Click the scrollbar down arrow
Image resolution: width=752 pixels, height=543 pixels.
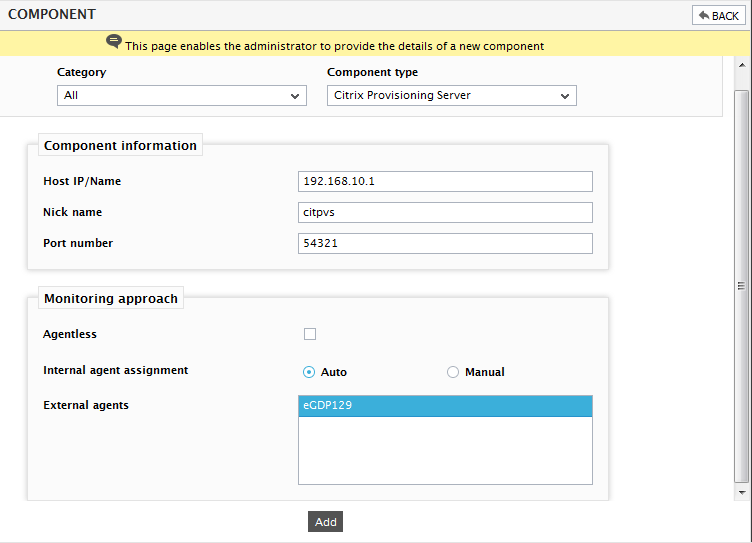tap(742, 493)
